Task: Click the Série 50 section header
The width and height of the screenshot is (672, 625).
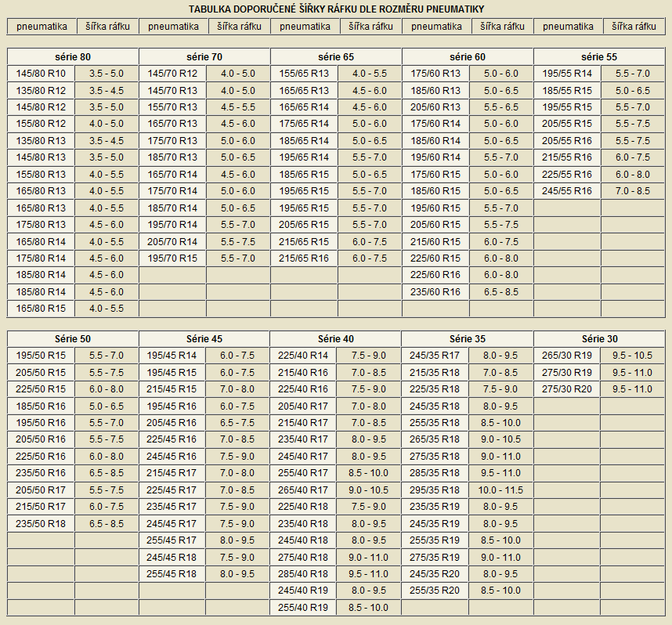Action: click(x=73, y=338)
